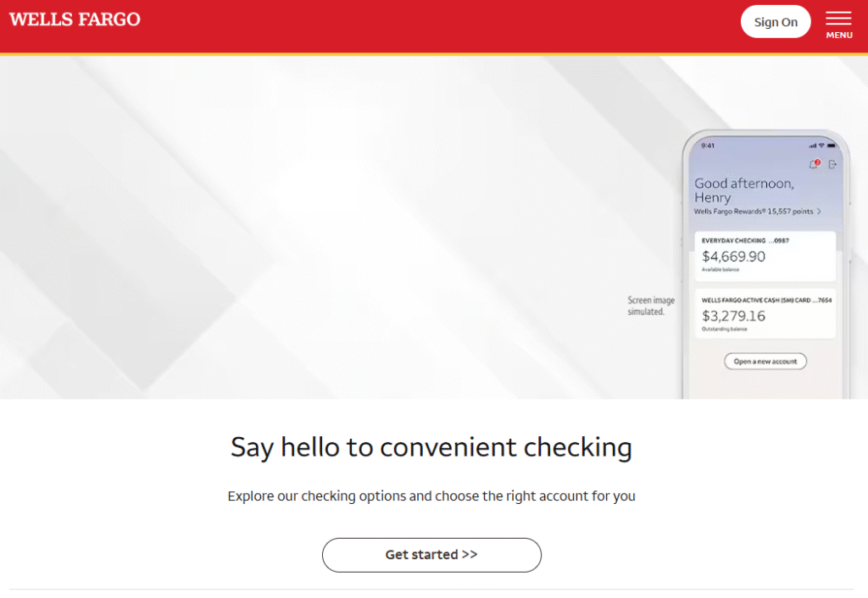
Task: Select the Everyday Checking account card
Action: click(x=765, y=256)
